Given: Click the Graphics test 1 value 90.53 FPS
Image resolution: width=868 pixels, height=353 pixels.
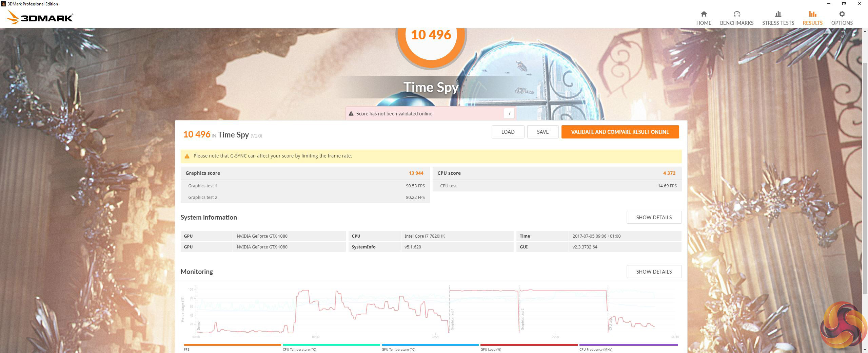Looking at the screenshot, I should point(415,186).
